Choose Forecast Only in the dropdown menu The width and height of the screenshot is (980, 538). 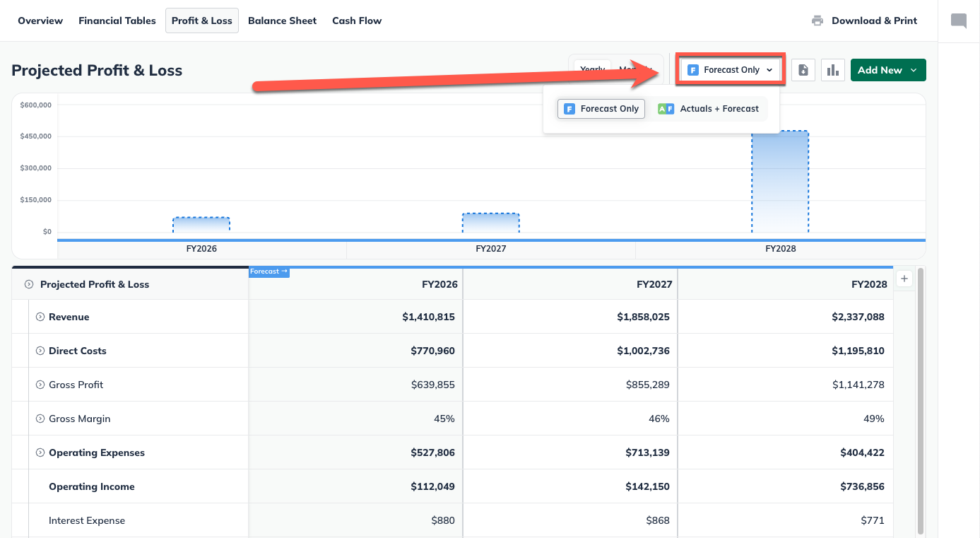click(601, 109)
